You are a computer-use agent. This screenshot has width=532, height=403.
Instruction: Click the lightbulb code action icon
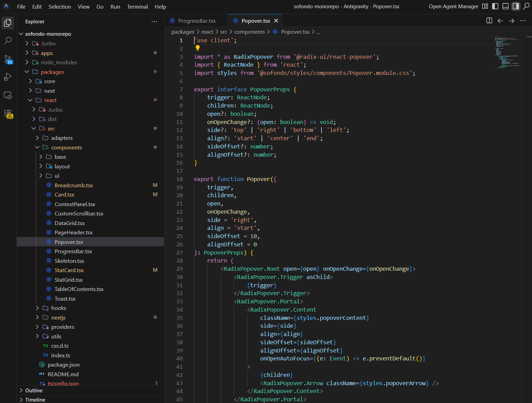tap(198, 48)
